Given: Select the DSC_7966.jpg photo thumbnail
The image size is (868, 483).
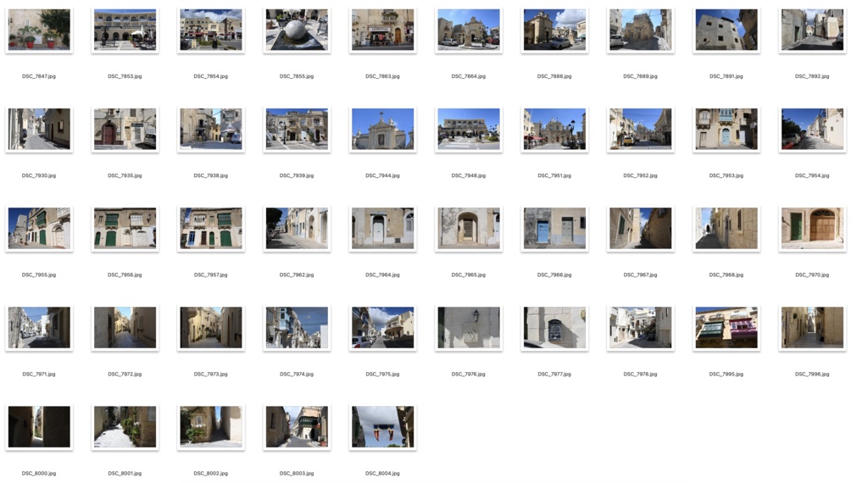Looking at the screenshot, I should 554,228.
